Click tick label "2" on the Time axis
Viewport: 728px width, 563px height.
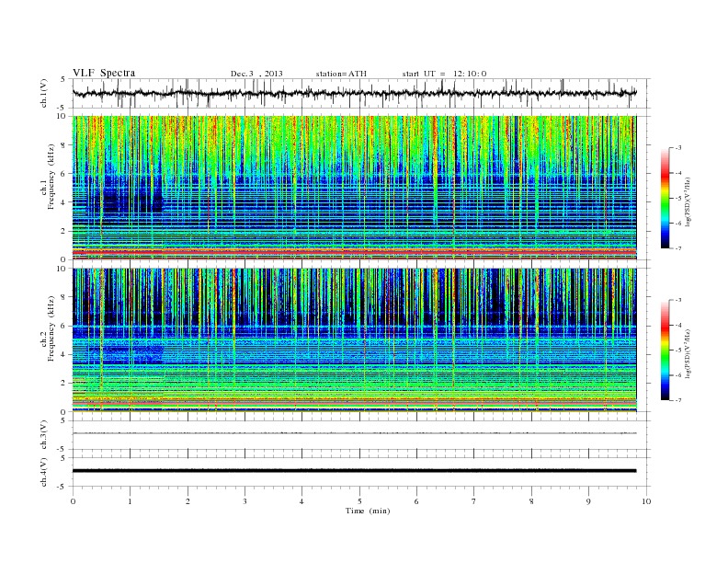(188, 501)
